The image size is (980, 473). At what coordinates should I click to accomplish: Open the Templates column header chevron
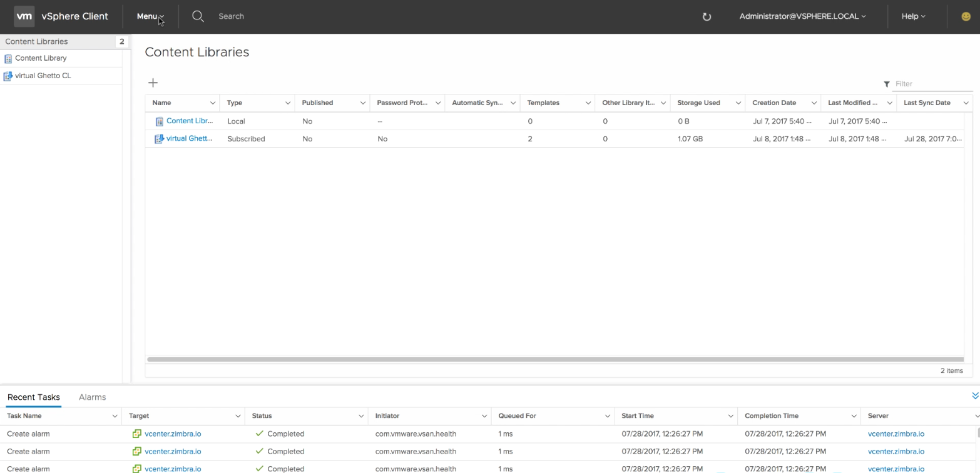(x=588, y=103)
